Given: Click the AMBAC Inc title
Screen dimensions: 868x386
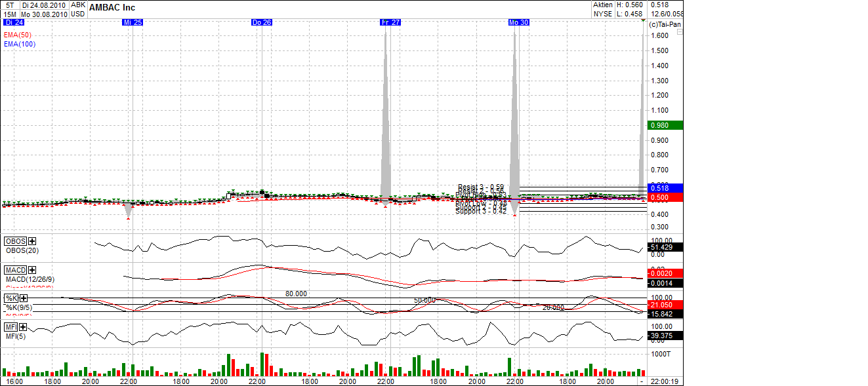Looking at the screenshot, I should [112, 8].
